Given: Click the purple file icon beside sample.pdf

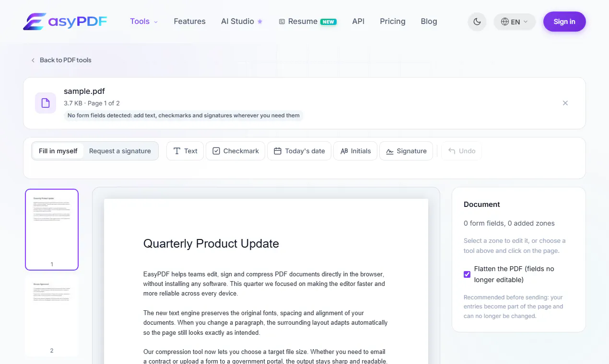Looking at the screenshot, I should pos(46,103).
